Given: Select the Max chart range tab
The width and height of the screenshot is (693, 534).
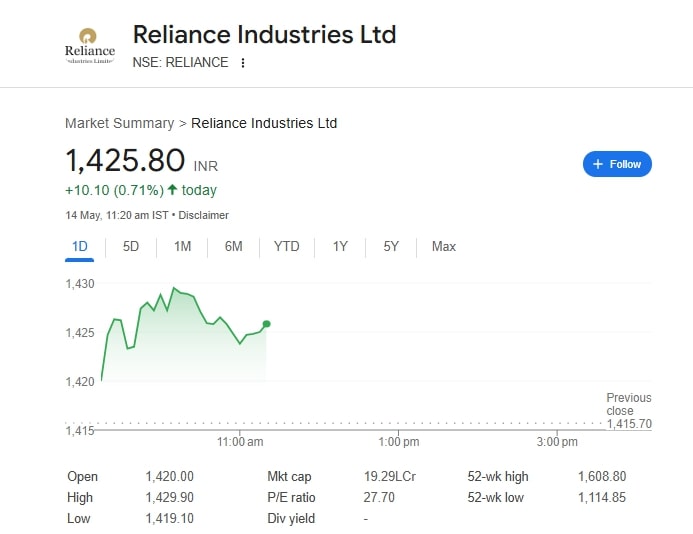Looking at the screenshot, I should tap(443, 246).
